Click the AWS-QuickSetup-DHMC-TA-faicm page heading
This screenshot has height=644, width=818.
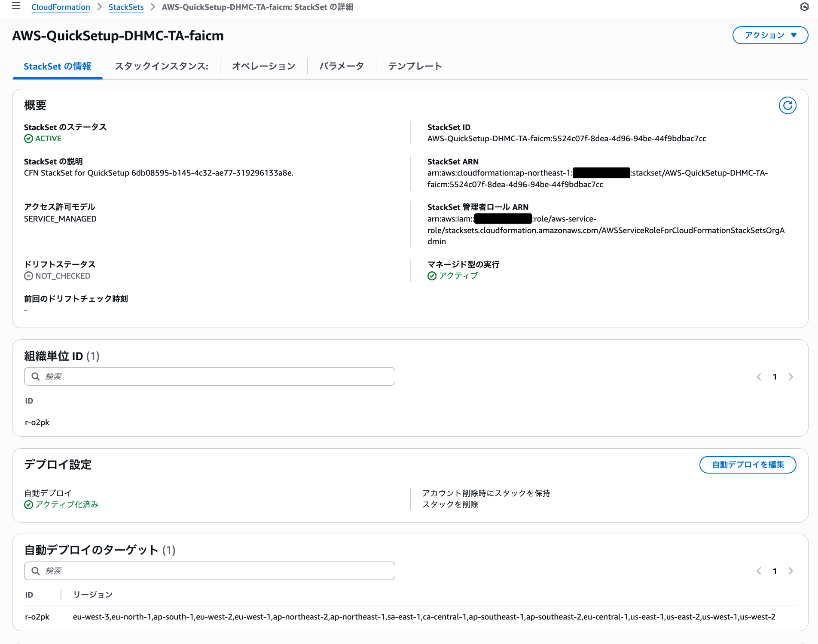click(118, 36)
